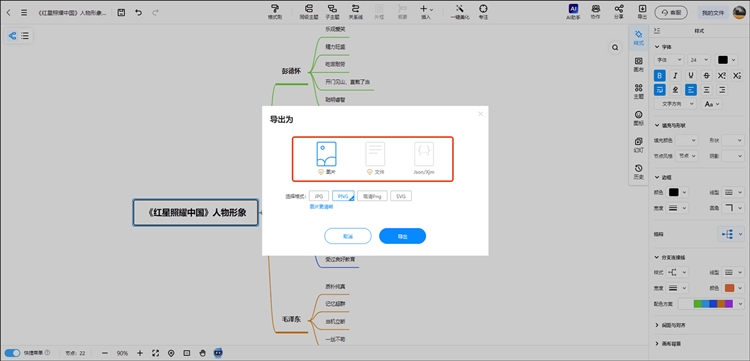Open the AI assistant (AI助手)
This screenshot has height=361, width=750.
point(573,11)
